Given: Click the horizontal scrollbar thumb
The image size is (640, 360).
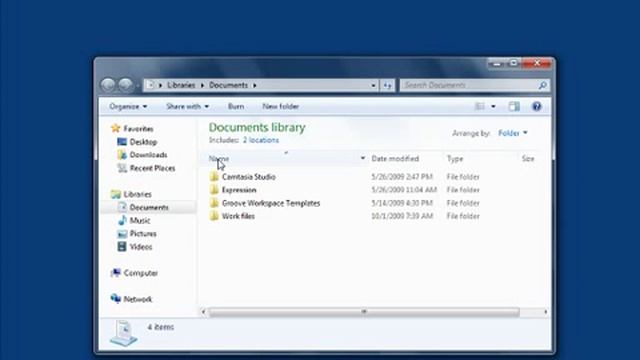Looking at the screenshot, I should (x=364, y=312).
